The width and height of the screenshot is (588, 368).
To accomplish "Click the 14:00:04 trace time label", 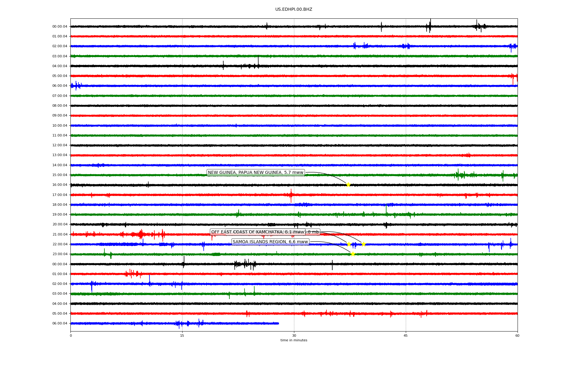I will point(60,165).
